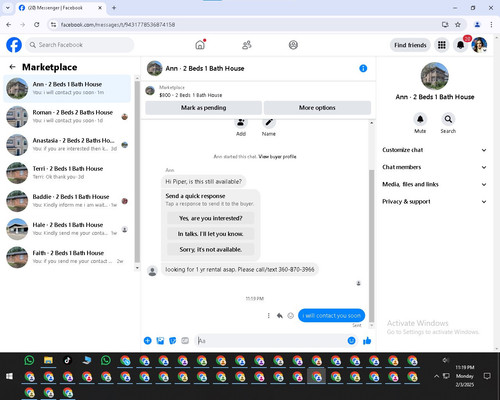Viewport: 500px width, 400px height.
Task: Open the listing thumbnail in Marketplace banner
Action: point(150,91)
